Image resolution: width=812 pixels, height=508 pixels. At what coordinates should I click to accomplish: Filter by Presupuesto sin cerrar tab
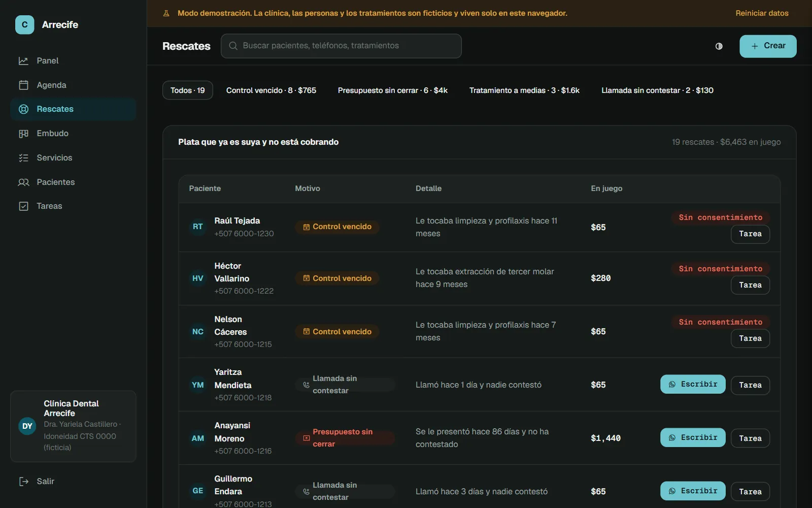point(393,90)
